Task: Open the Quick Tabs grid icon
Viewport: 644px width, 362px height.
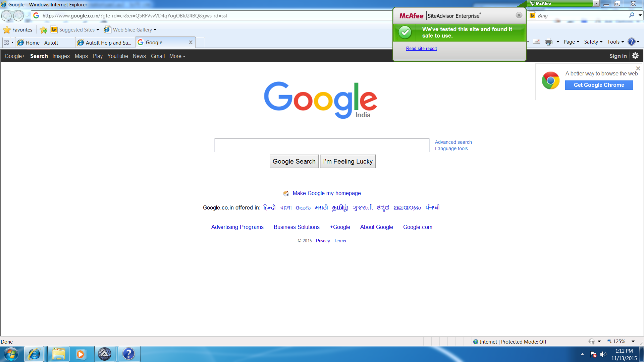Action: 6,43
